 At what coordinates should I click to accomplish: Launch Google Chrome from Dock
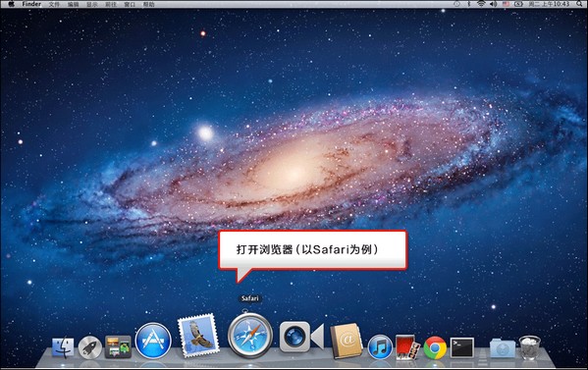click(435, 347)
